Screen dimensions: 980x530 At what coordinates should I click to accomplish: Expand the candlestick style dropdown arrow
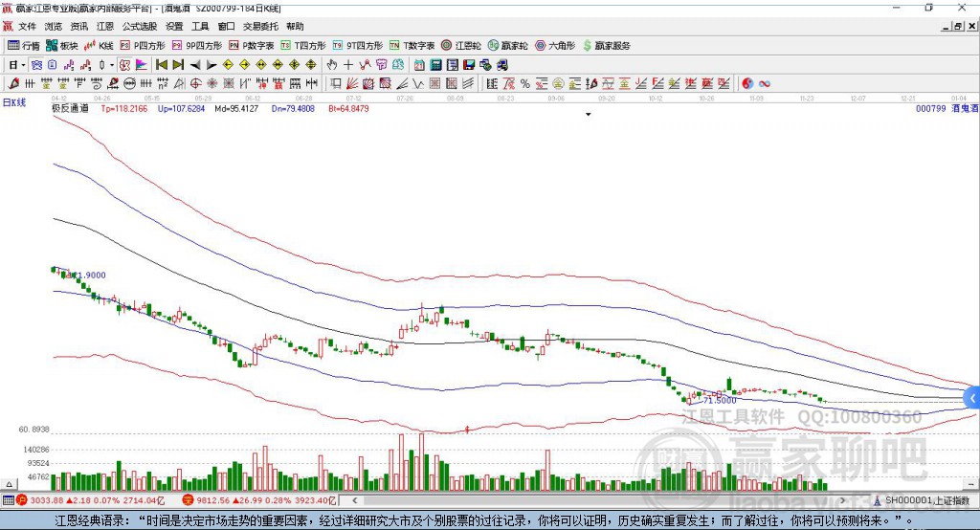click(x=112, y=65)
